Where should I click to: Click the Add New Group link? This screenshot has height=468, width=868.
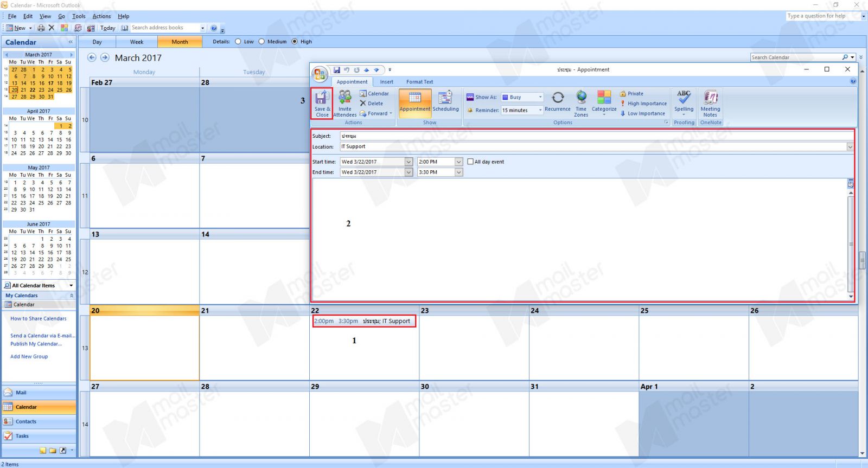(29, 357)
